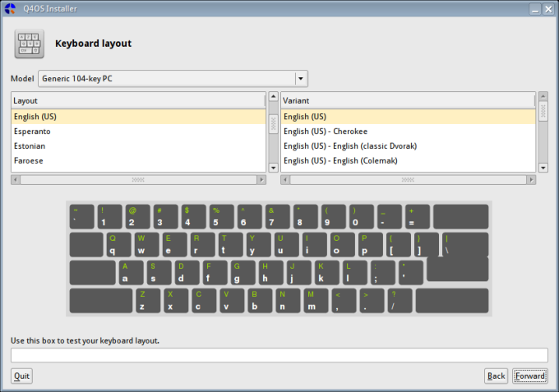Viewport: 559px width, 392px height.
Task: Click Variant horizontal scroll left arrow
Action: [x=285, y=180]
